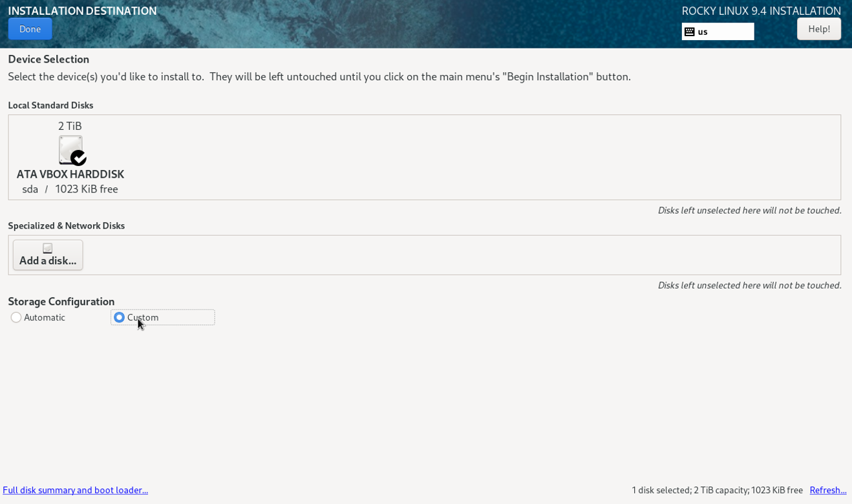Open the Help! panel

point(818,28)
